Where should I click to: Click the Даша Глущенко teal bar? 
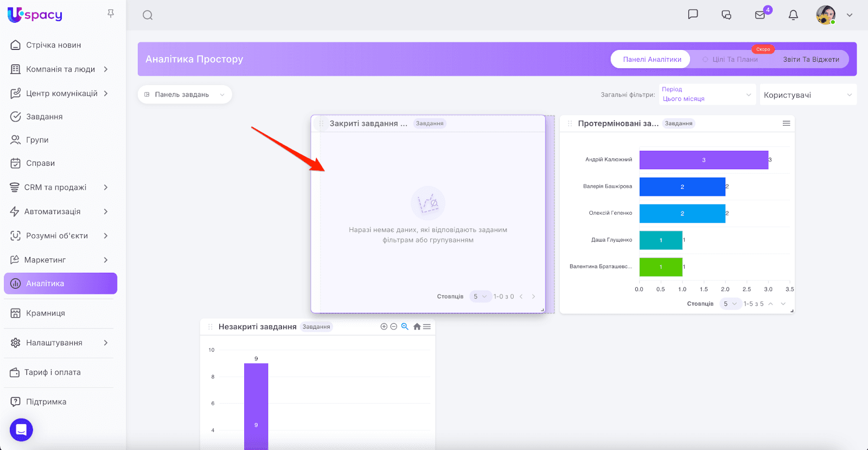point(661,240)
